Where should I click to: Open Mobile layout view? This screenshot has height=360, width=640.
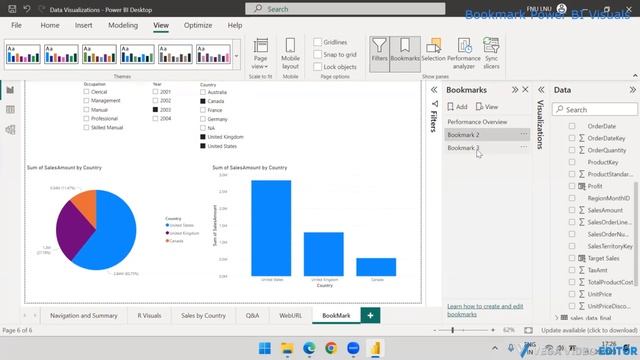(x=290, y=54)
